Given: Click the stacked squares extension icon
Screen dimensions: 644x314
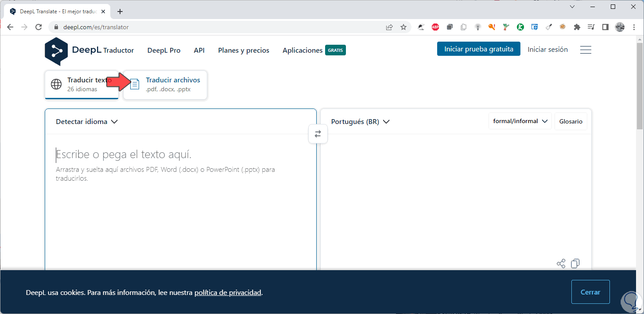Looking at the screenshot, I should pos(450,27).
